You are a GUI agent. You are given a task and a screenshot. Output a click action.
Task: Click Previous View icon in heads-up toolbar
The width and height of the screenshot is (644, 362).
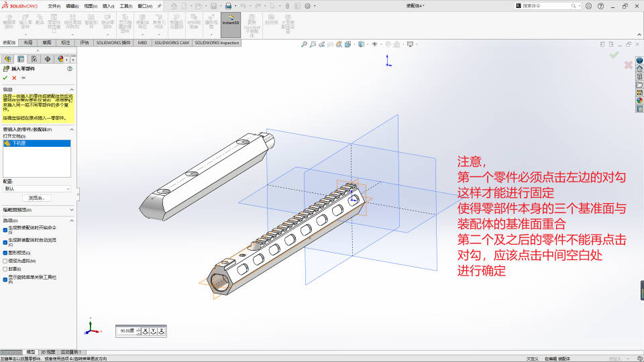321,44
